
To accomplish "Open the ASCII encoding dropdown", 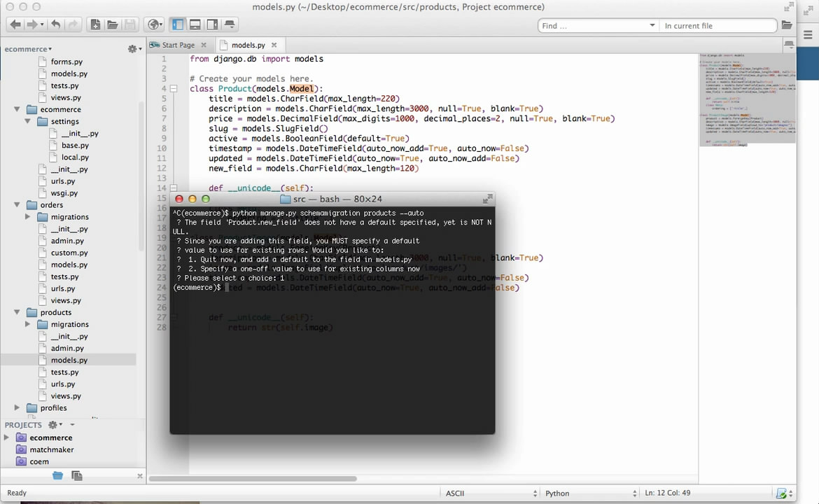I will (491, 493).
